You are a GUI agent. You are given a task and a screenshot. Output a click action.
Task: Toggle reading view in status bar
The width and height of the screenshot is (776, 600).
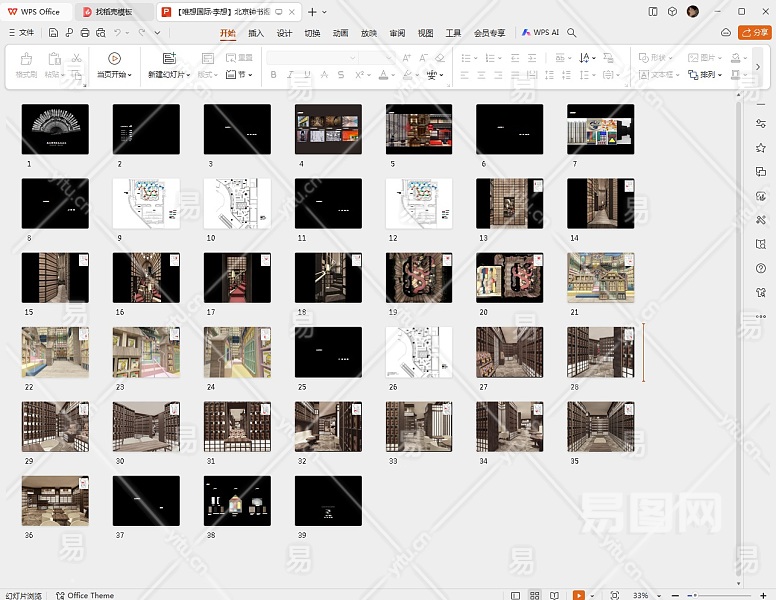click(x=555, y=595)
